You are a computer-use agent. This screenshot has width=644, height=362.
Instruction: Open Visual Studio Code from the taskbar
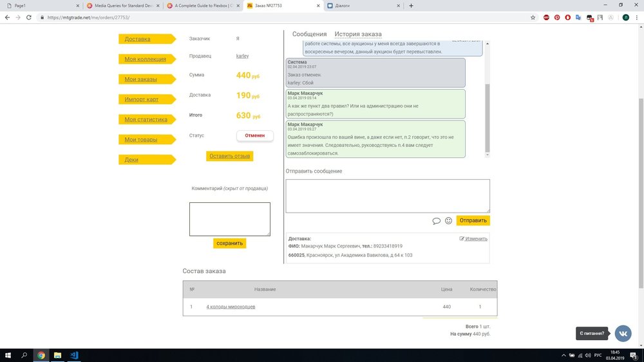pyautogui.click(x=74, y=355)
